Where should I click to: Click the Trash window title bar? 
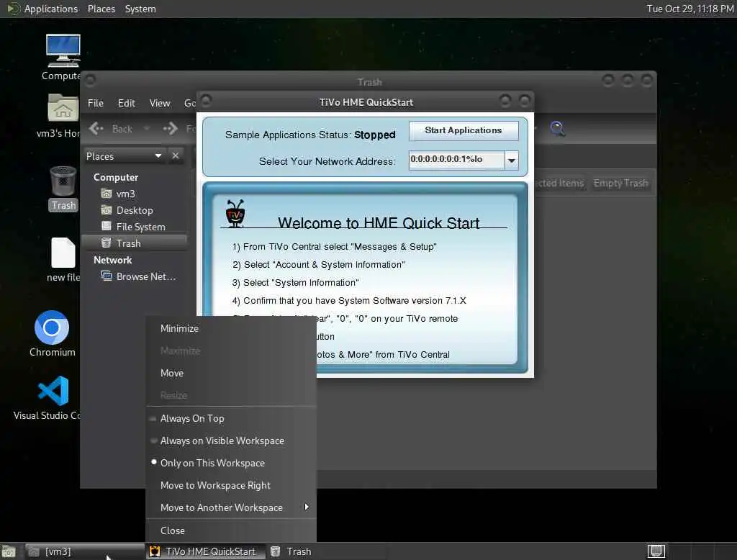[369, 82]
